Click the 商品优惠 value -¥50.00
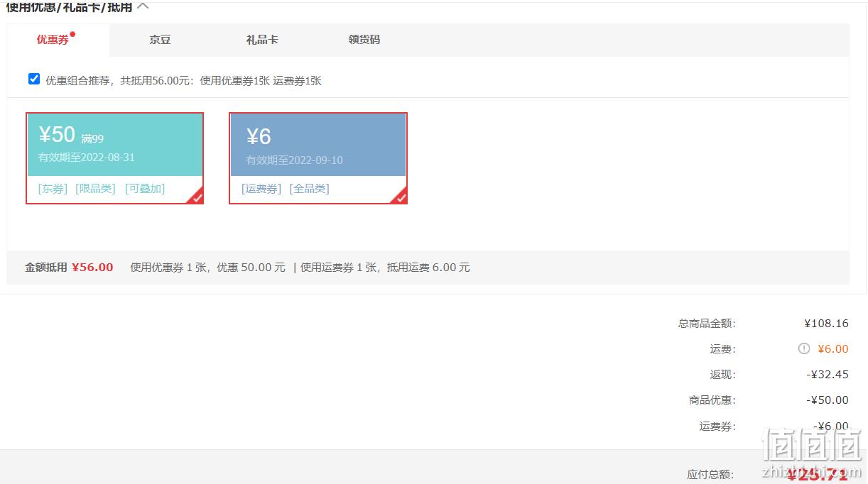 (x=828, y=400)
